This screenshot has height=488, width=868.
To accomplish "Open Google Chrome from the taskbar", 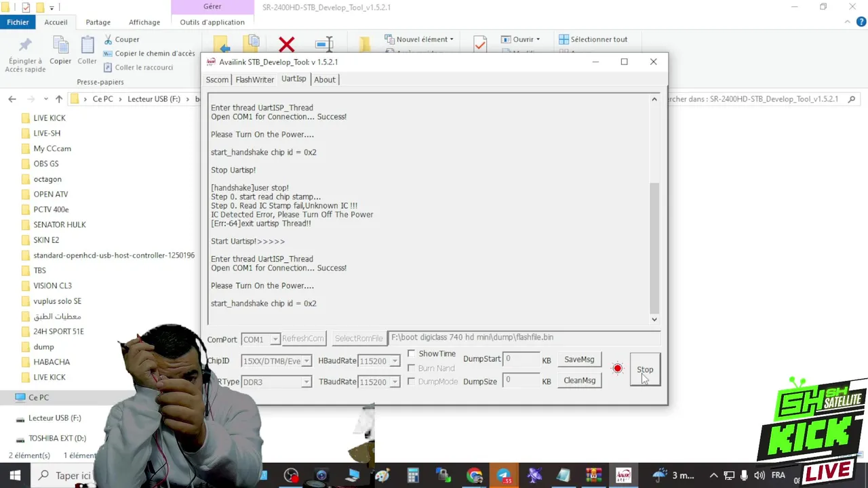I will pyautogui.click(x=474, y=475).
